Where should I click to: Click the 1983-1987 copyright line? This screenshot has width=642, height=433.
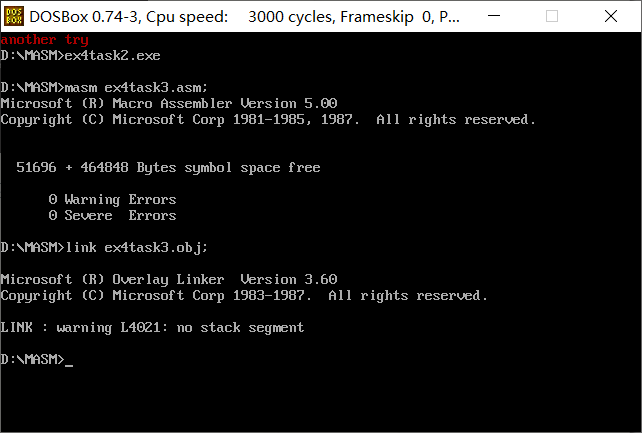(x=244, y=295)
